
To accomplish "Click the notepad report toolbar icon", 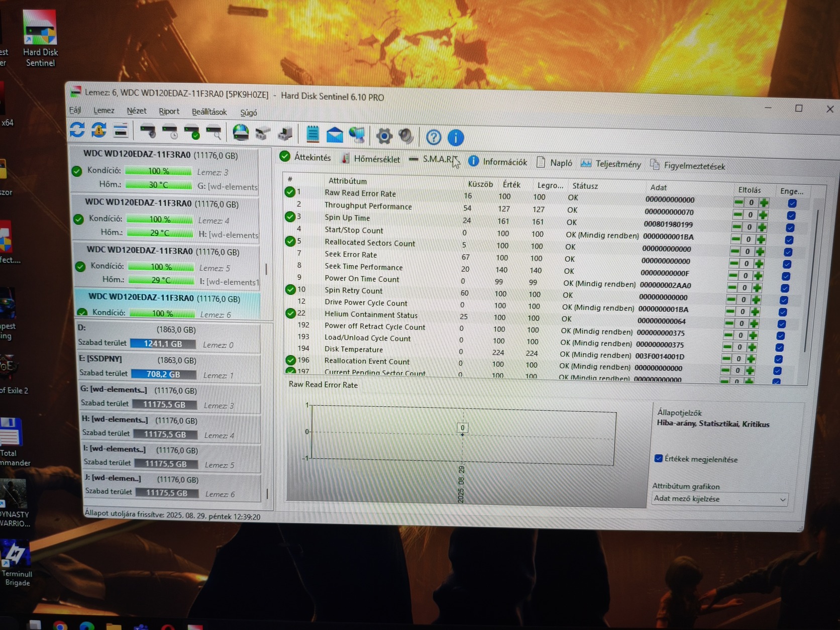I will coord(312,134).
